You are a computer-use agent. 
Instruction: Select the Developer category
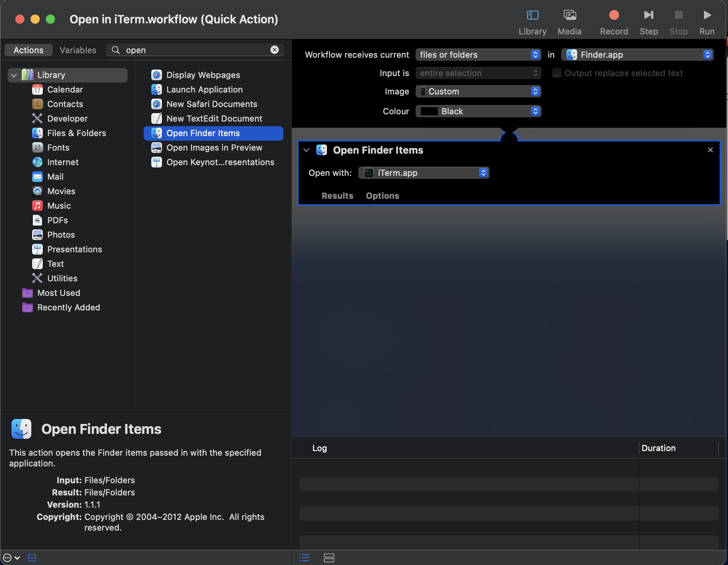click(67, 119)
